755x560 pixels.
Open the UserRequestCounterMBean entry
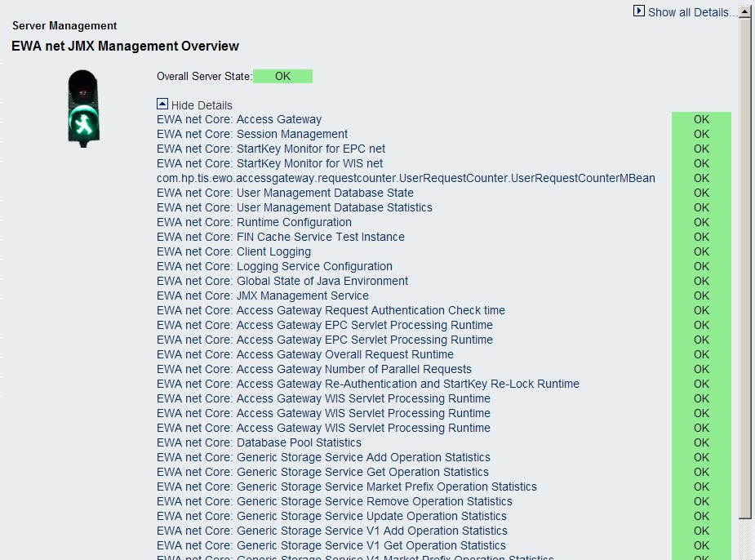click(406, 178)
